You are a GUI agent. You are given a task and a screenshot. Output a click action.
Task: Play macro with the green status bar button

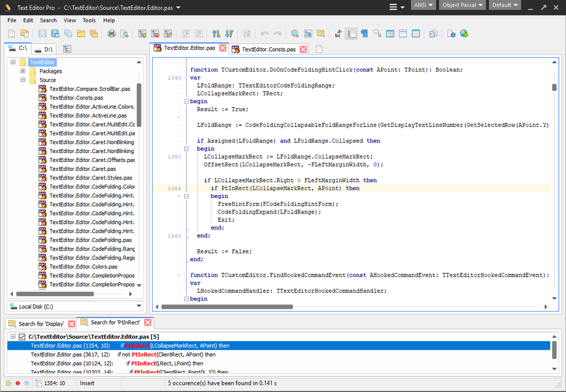(9, 383)
